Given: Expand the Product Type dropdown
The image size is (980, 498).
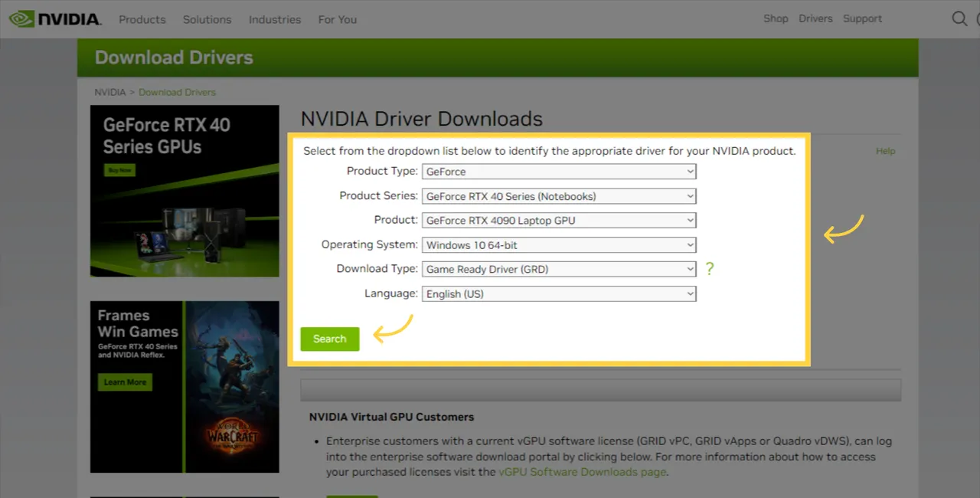Looking at the screenshot, I should [x=559, y=172].
